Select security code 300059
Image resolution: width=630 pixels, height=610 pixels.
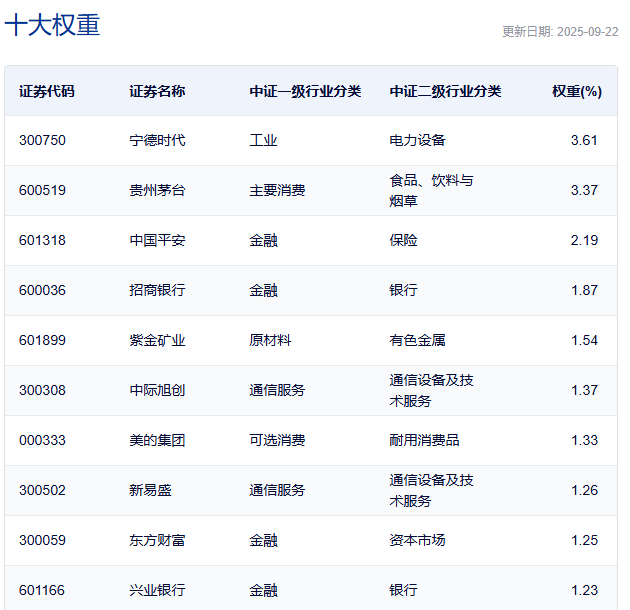coord(42,540)
